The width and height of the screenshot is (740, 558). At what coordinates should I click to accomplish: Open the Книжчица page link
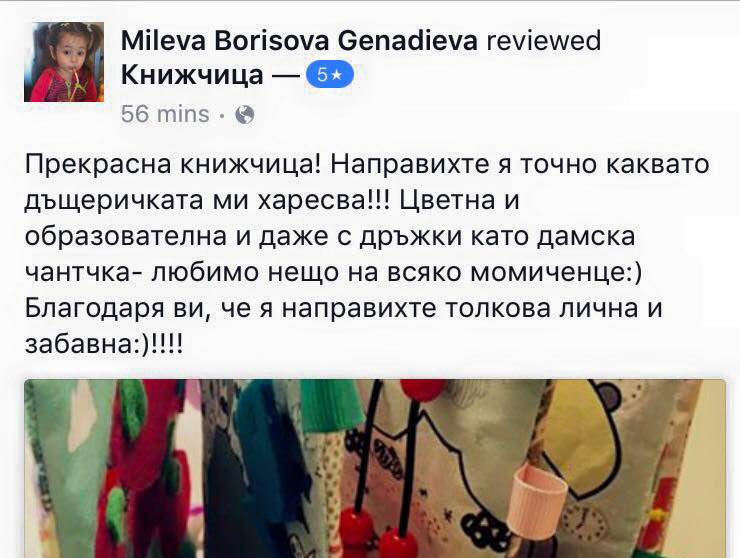(192, 75)
